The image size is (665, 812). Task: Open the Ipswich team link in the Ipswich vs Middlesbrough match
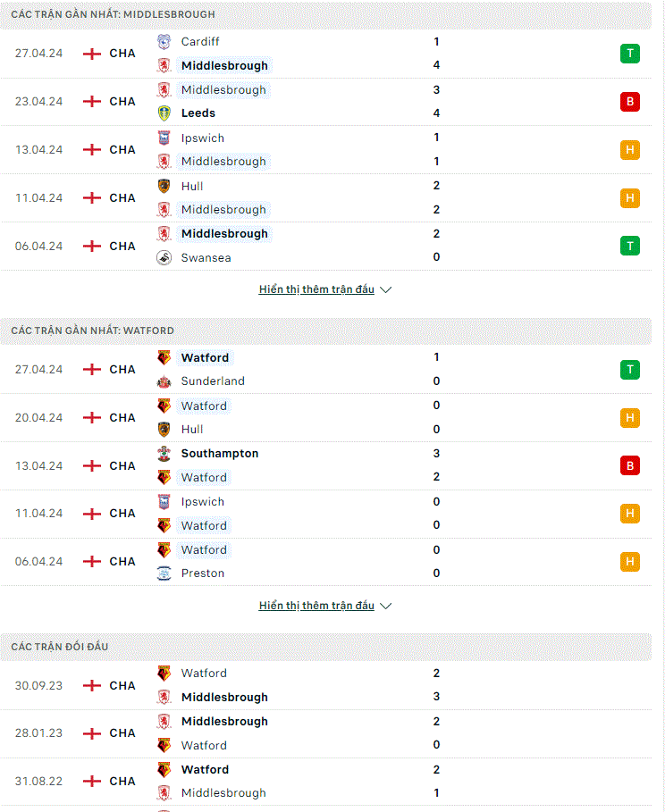click(203, 138)
